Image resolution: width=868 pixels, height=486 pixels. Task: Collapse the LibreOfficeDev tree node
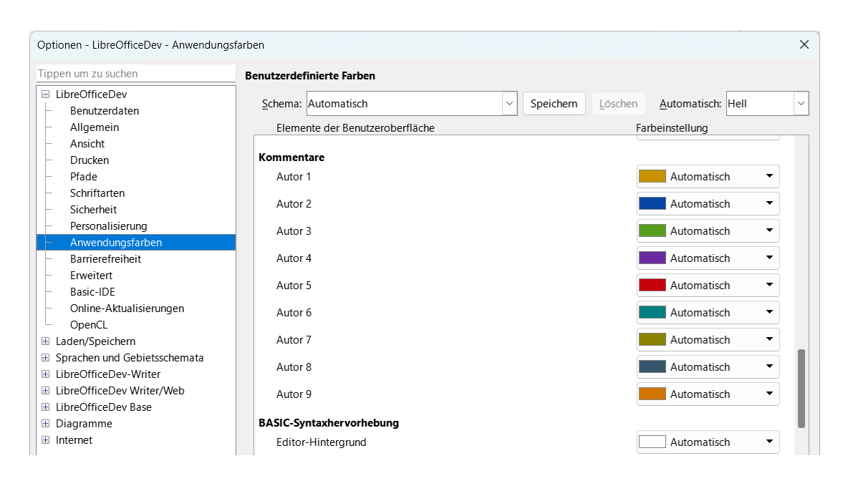[46, 94]
